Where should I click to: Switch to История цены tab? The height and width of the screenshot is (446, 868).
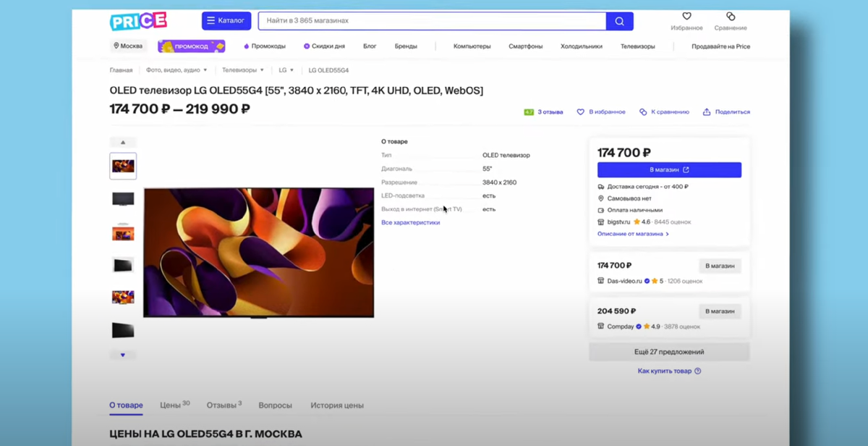(337, 405)
